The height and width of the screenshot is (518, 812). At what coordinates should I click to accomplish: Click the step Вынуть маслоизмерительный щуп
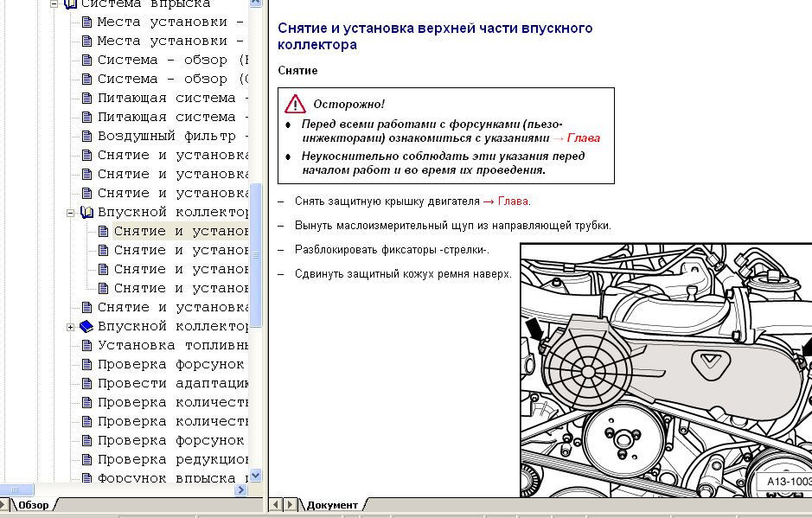[453, 226]
